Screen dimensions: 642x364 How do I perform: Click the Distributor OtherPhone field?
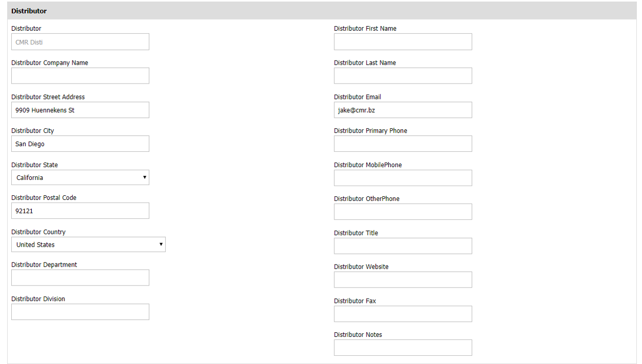[x=403, y=212]
